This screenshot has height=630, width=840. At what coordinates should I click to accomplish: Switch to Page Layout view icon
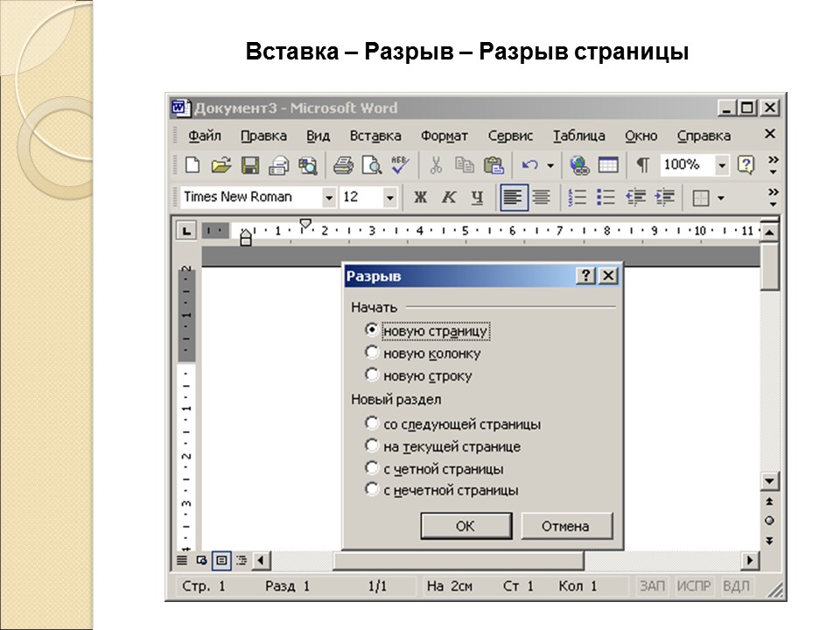(x=221, y=560)
